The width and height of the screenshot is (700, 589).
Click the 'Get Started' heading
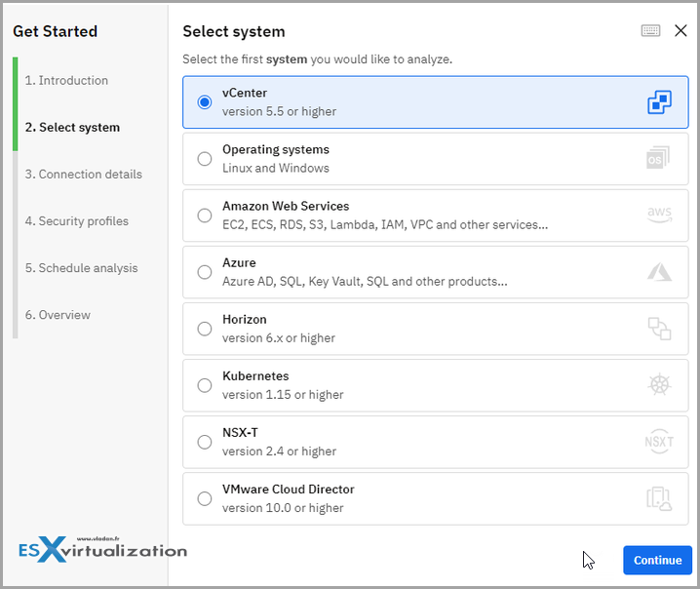[55, 31]
